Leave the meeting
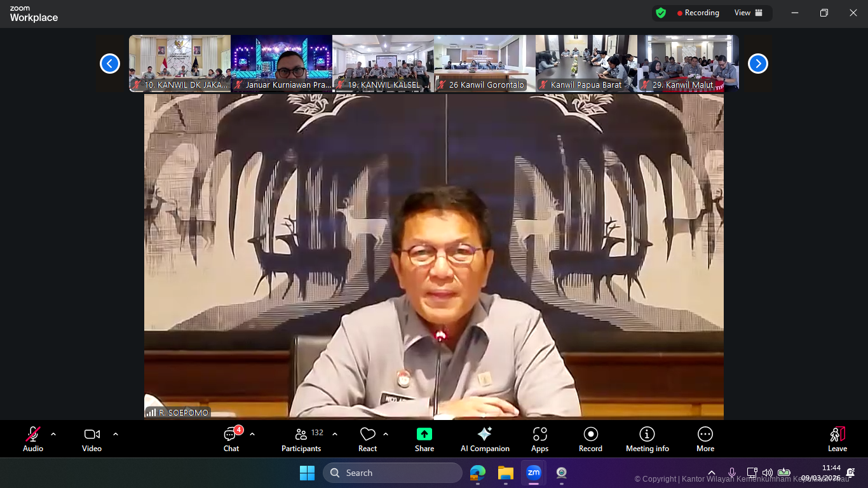 837,439
